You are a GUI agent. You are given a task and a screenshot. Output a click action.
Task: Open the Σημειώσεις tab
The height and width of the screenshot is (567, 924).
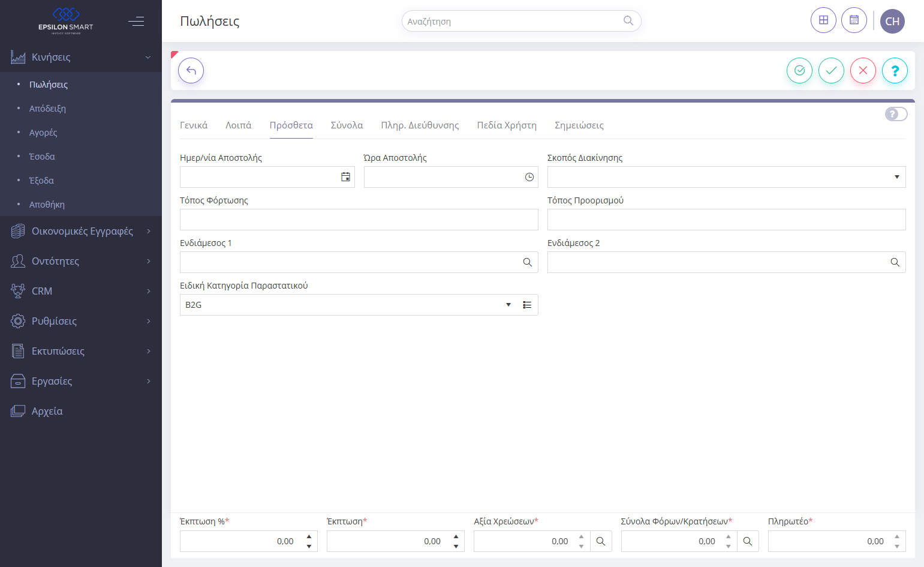pyautogui.click(x=579, y=125)
